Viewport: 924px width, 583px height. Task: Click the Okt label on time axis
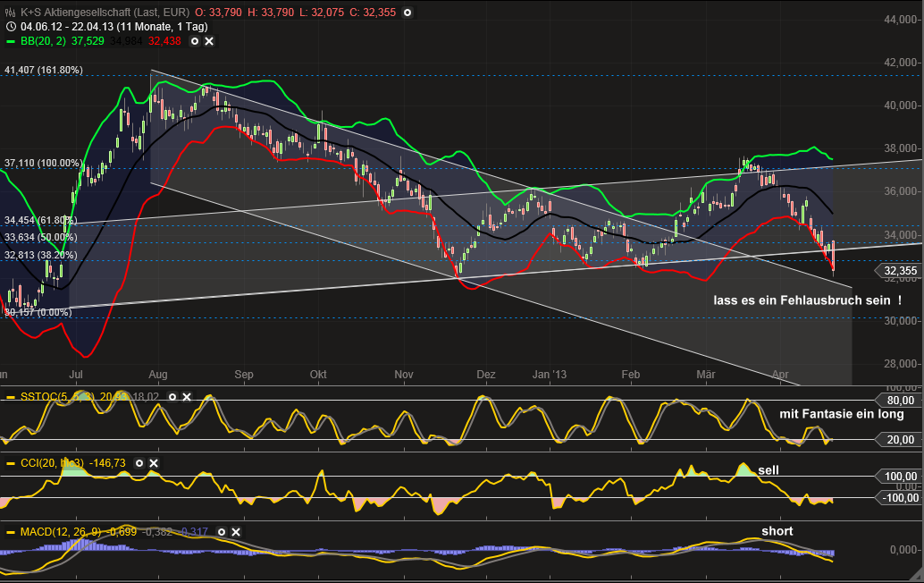[x=318, y=375]
